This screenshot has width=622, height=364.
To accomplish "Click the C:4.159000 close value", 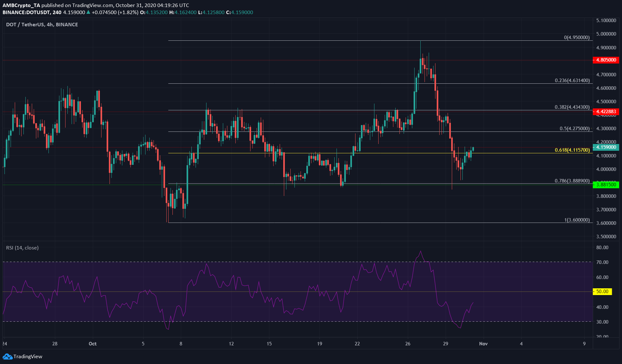I will pyautogui.click(x=240, y=12).
